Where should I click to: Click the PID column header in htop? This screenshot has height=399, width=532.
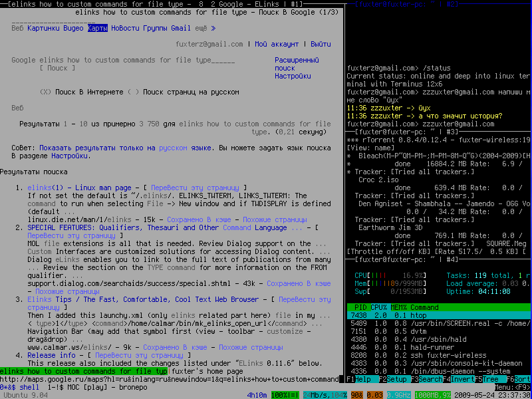tap(360, 308)
